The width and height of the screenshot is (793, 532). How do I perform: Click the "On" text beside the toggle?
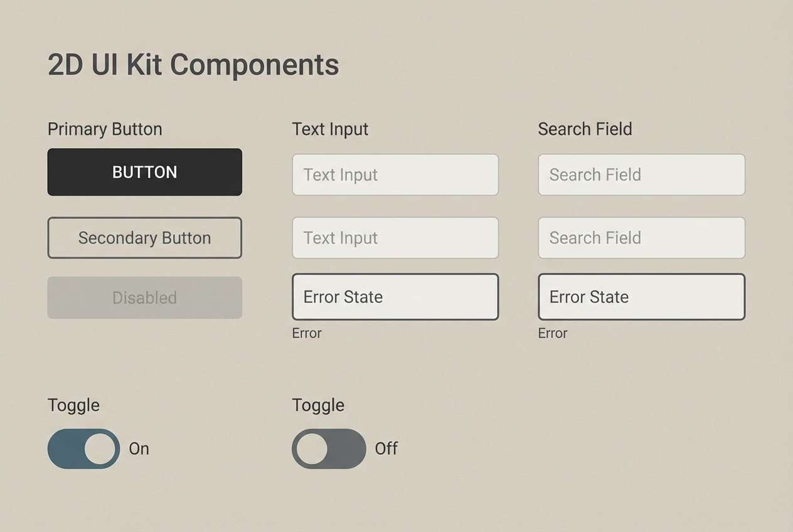click(x=139, y=449)
